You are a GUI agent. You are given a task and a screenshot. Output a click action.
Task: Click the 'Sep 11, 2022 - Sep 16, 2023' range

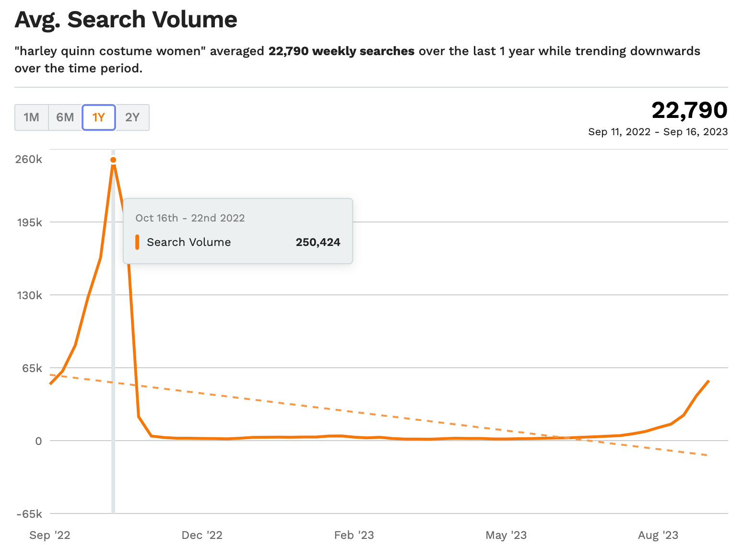point(658,132)
